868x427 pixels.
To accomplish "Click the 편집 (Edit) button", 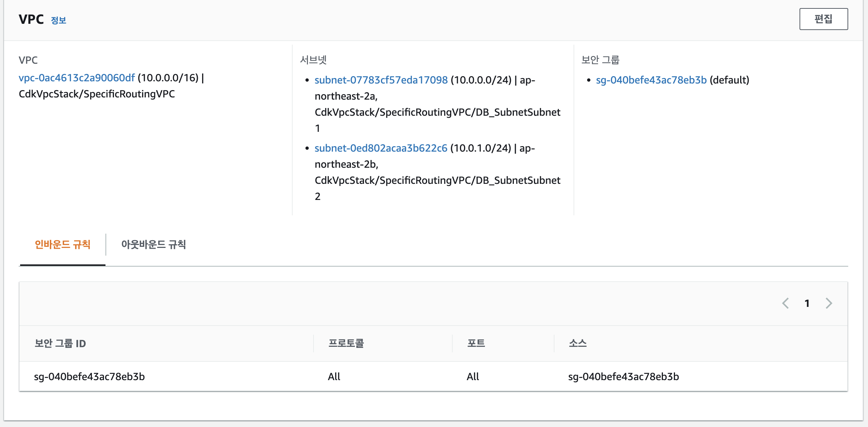I will pyautogui.click(x=823, y=19).
